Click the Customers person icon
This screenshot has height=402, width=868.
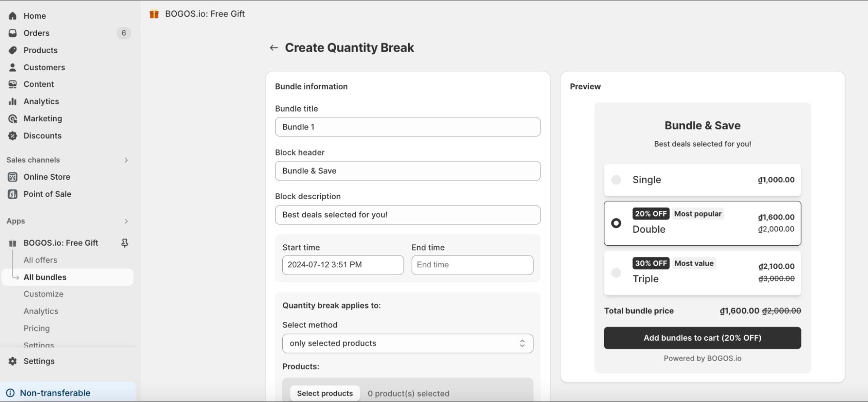(x=13, y=67)
